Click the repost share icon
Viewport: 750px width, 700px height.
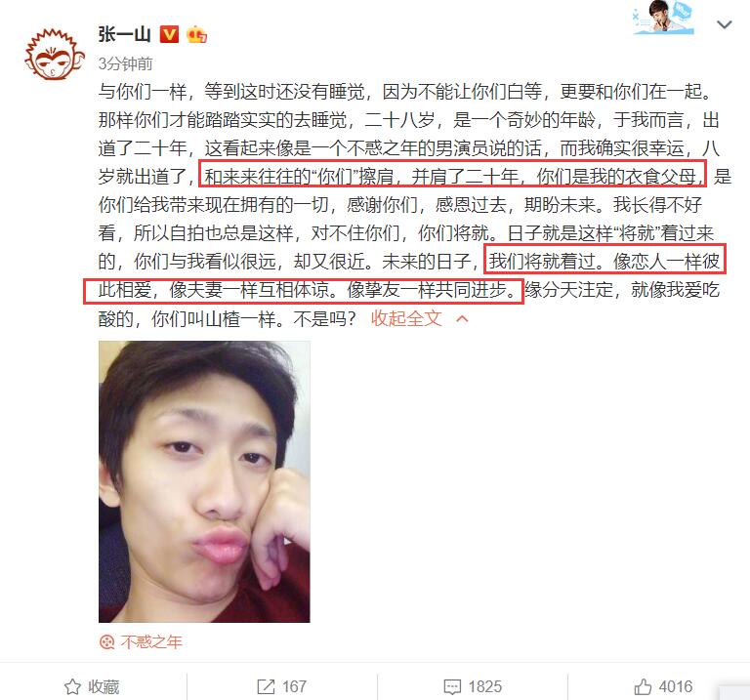point(266,686)
